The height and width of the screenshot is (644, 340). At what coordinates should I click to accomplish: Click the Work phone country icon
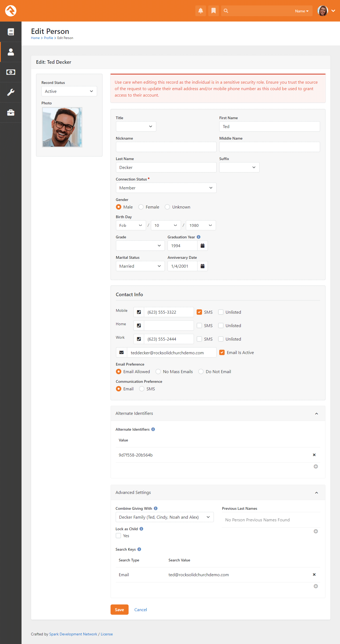click(x=139, y=339)
